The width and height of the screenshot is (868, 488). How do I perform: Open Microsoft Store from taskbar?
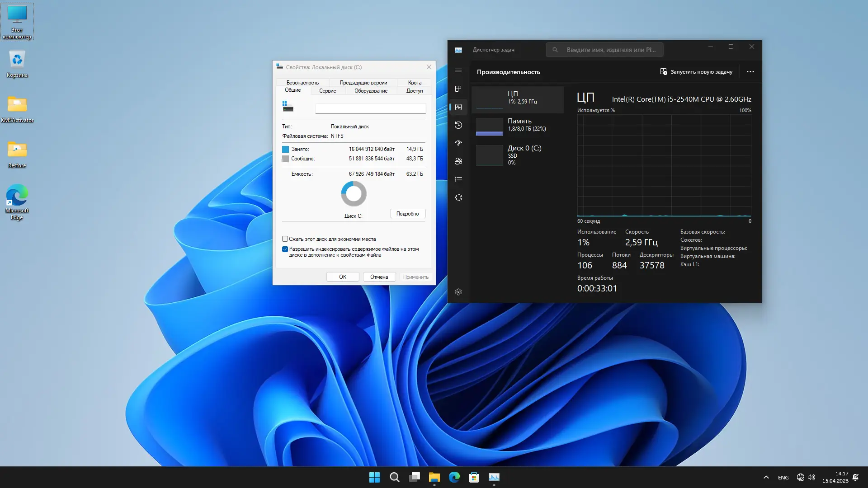(x=474, y=477)
